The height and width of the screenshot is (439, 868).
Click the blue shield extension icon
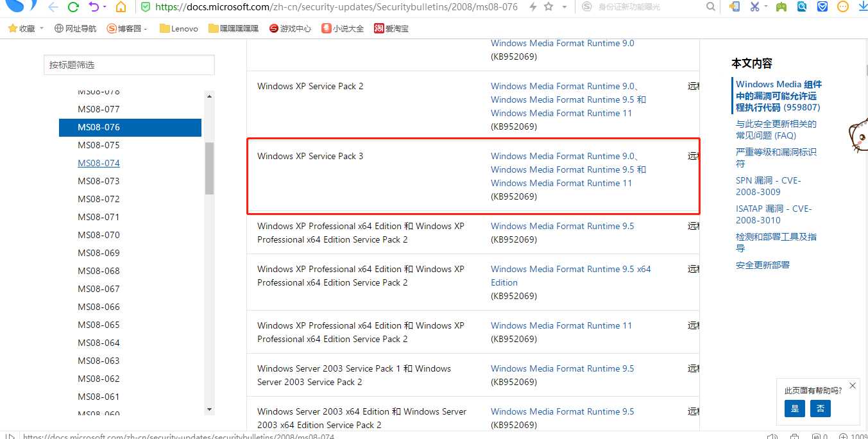click(x=822, y=7)
